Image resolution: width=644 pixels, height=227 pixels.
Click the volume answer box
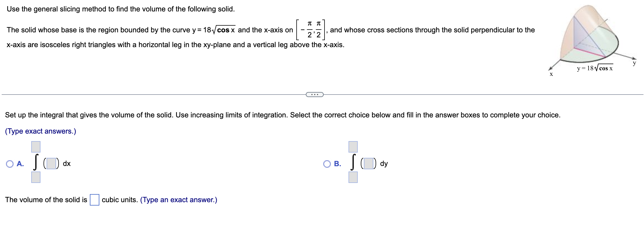tap(95, 200)
